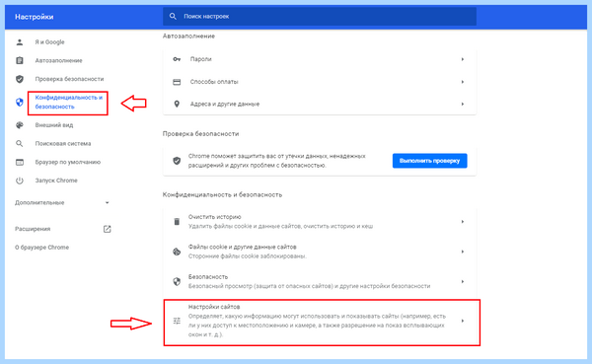Click the shield icon in the Безопасность row
592x364 pixels.
point(177,282)
